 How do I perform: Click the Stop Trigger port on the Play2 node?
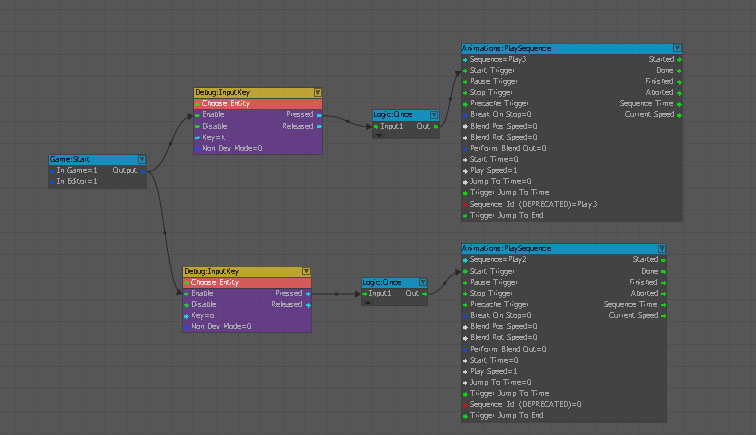(x=487, y=293)
